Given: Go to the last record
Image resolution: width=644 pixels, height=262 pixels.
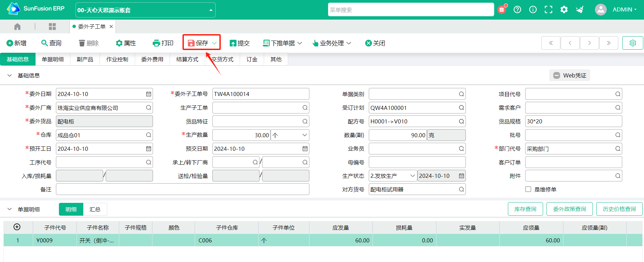Looking at the screenshot, I should point(609,43).
